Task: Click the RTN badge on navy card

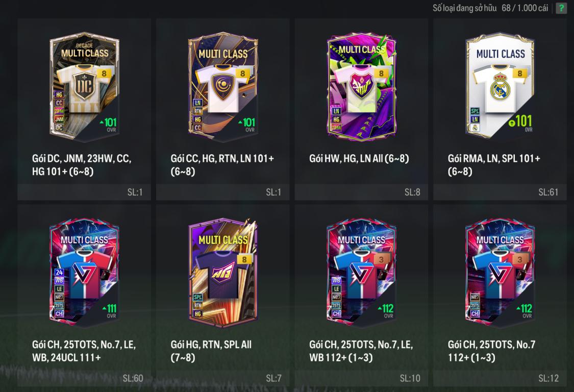Action: tap(197, 111)
